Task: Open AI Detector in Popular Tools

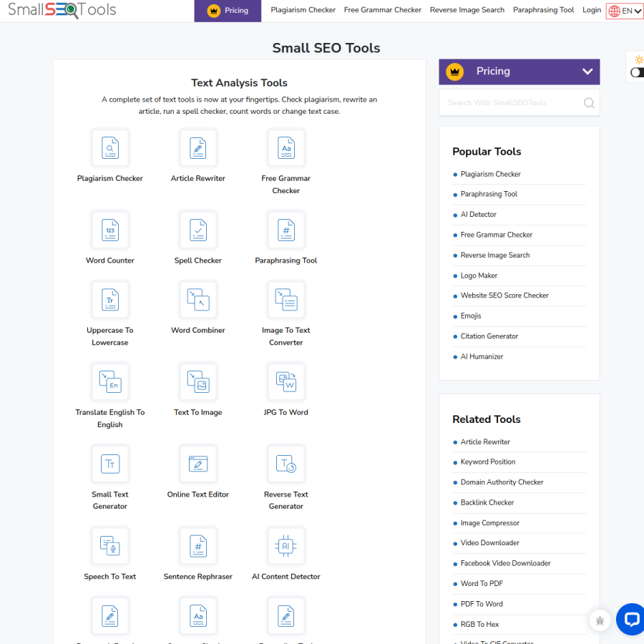Action: pyautogui.click(x=478, y=215)
